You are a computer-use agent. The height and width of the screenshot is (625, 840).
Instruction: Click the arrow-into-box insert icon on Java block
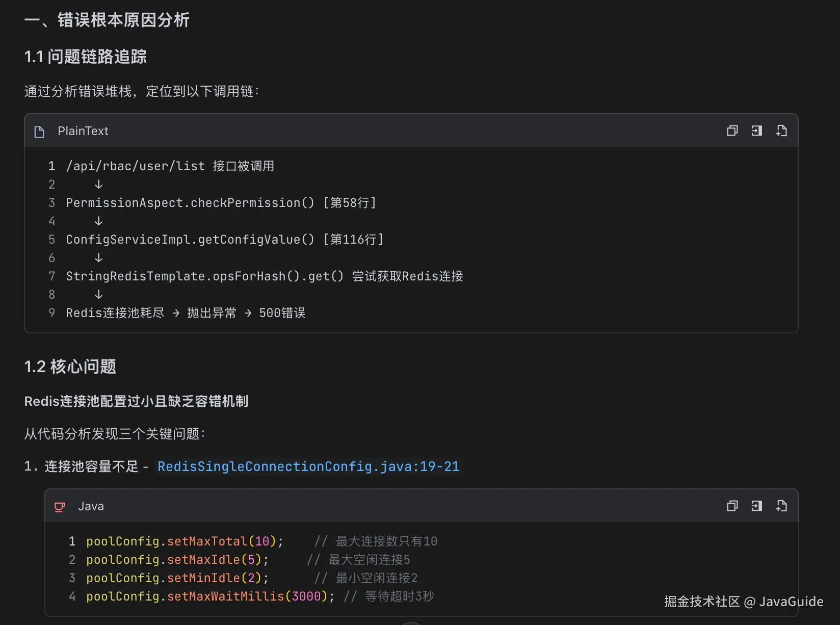click(756, 506)
